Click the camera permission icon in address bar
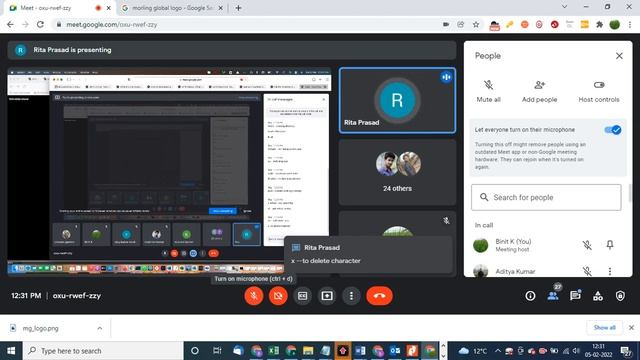This screenshot has width=640, height=360. pos(446,24)
